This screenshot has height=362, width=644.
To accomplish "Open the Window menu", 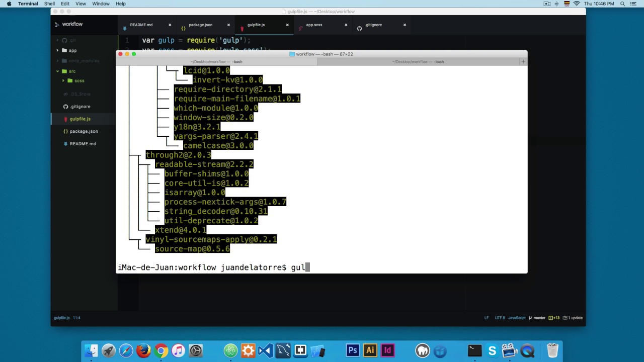I will [x=101, y=4].
